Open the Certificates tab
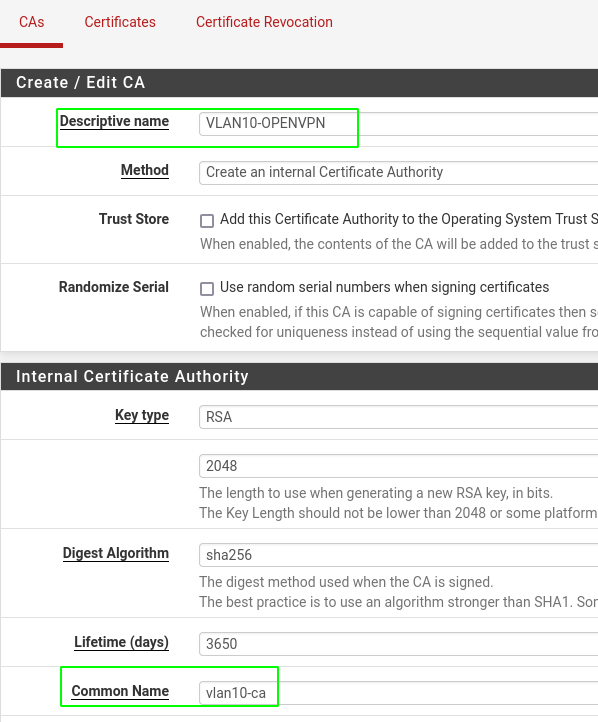Image resolution: width=598 pixels, height=722 pixels. [120, 22]
